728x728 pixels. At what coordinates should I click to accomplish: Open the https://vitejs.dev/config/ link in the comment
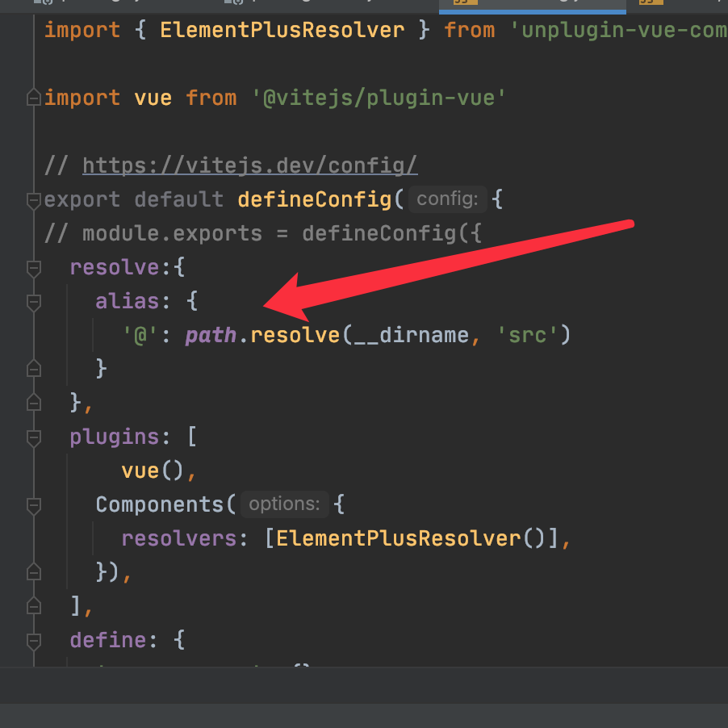point(249,165)
